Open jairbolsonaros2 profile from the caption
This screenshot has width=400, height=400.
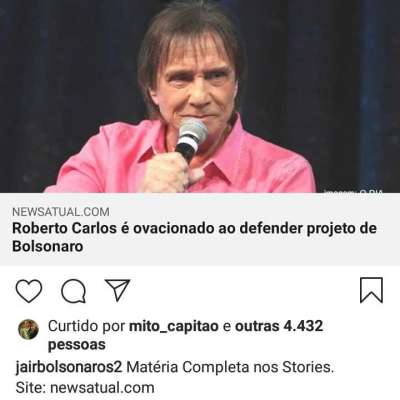69,368
